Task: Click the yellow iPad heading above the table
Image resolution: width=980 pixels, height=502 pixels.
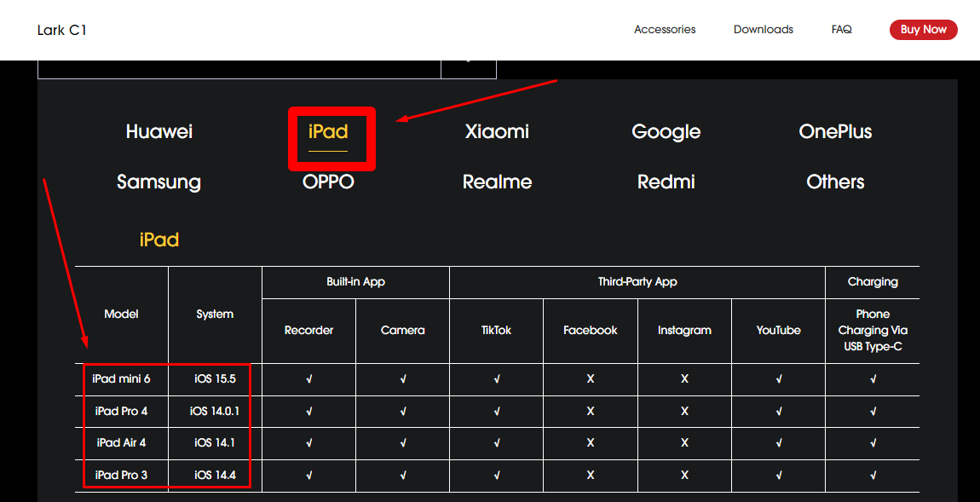Action: tap(159, 240)
